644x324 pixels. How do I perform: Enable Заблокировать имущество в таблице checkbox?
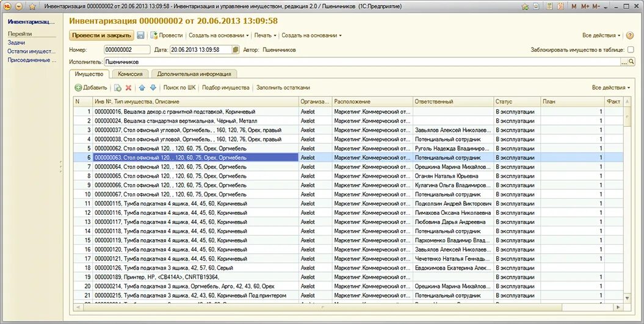[x=631, y=49]
